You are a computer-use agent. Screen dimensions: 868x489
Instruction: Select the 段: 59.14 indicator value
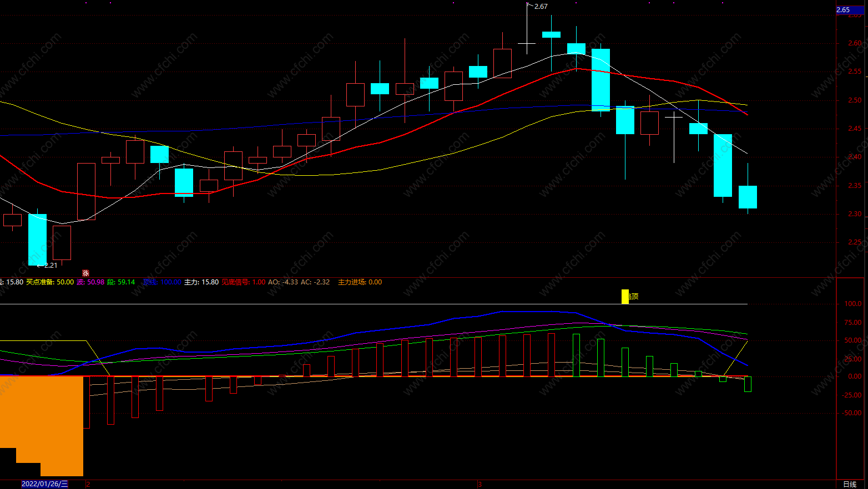(121, 282)
